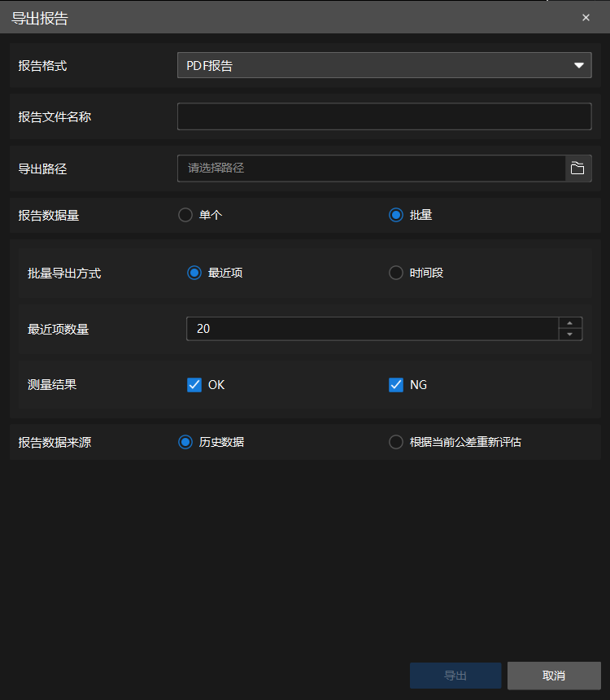Toggle the NG measurement result checkbox
Image resolution: width=610 pixels, height=700 pixels.
[396, 385]
